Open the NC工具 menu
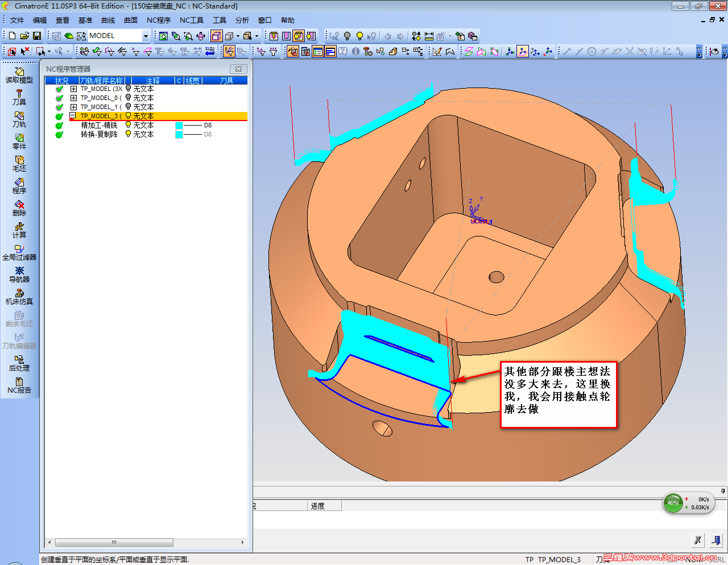Screen dimensions: 728x565 pyautogui.click(x=192, y=20)
